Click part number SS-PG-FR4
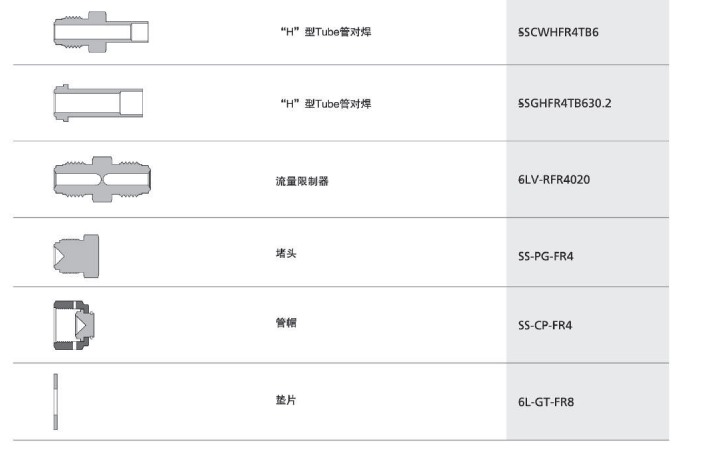The image size is (709, 452). point(546,256)
